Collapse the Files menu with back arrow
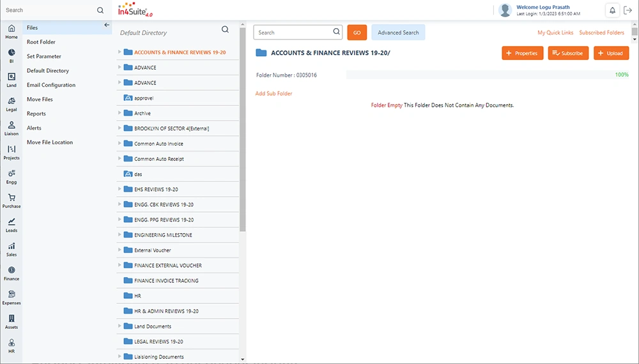 tap(107, 25)
